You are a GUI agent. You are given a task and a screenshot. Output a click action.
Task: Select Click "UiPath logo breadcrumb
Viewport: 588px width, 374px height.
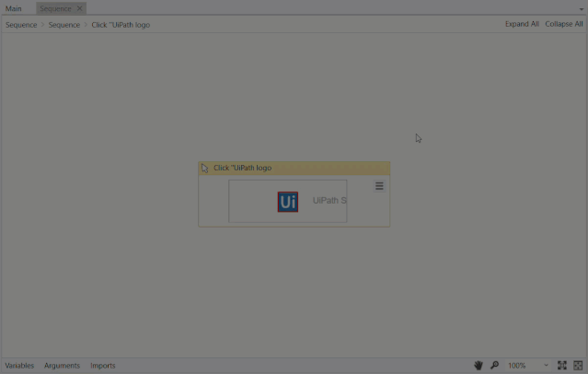coord(121,25)
